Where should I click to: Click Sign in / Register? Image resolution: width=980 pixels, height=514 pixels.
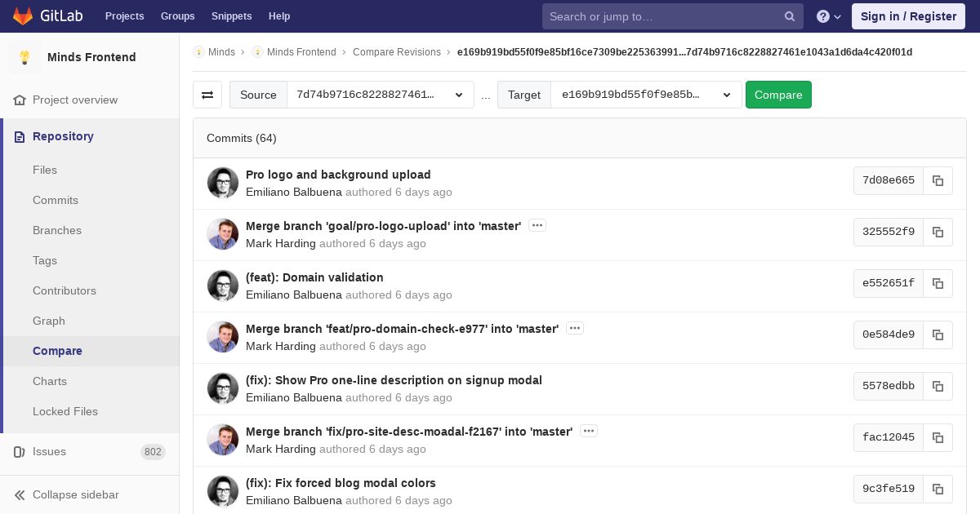(x=908, y=16)
